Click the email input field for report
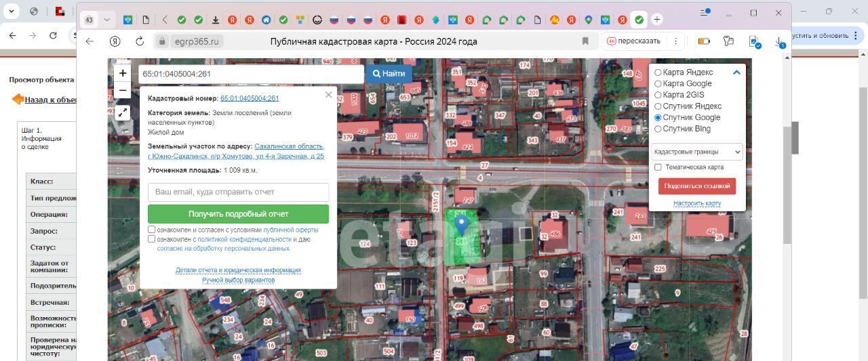 pyautogui.click(x=238, y=192)
